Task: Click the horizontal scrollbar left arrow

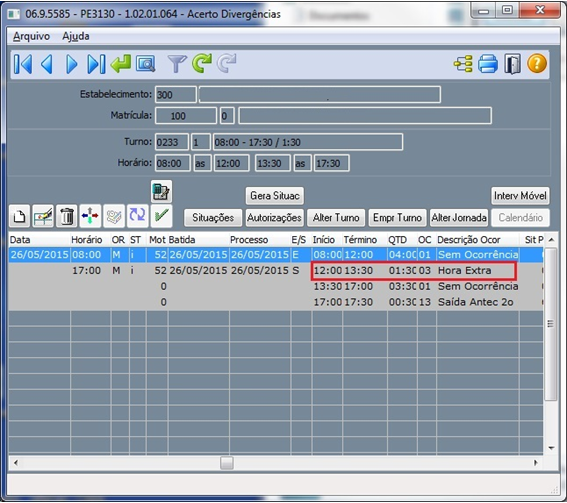Action: (16, 463)
